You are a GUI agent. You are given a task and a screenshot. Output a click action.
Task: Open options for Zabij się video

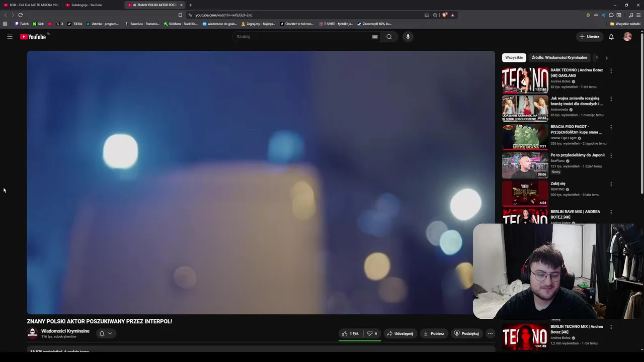611,184
